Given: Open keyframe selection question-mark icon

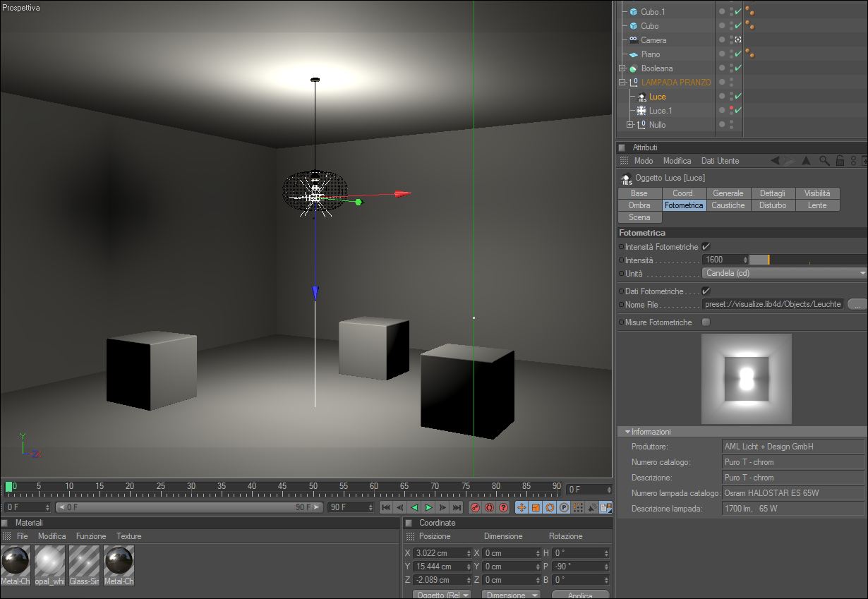Looking at the screenshot, I should (x=503, y=507).
